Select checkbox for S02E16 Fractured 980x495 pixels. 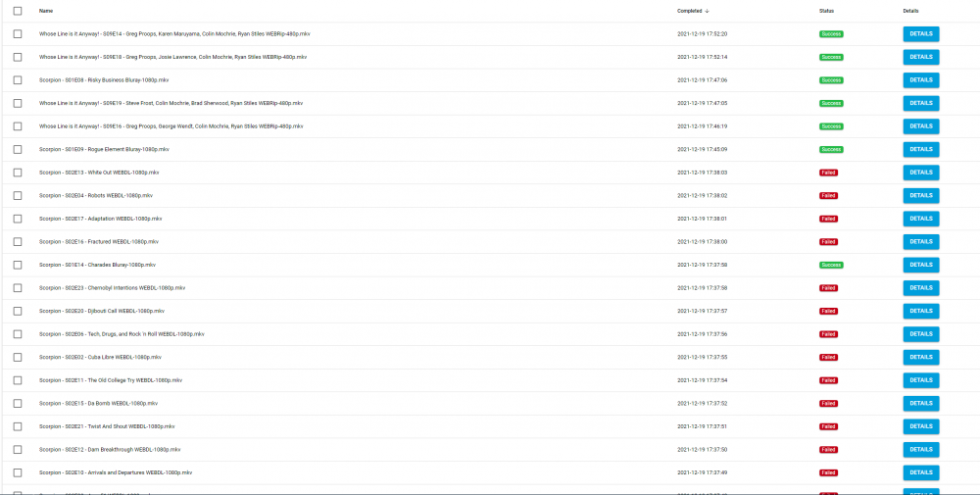coord(17,242)
